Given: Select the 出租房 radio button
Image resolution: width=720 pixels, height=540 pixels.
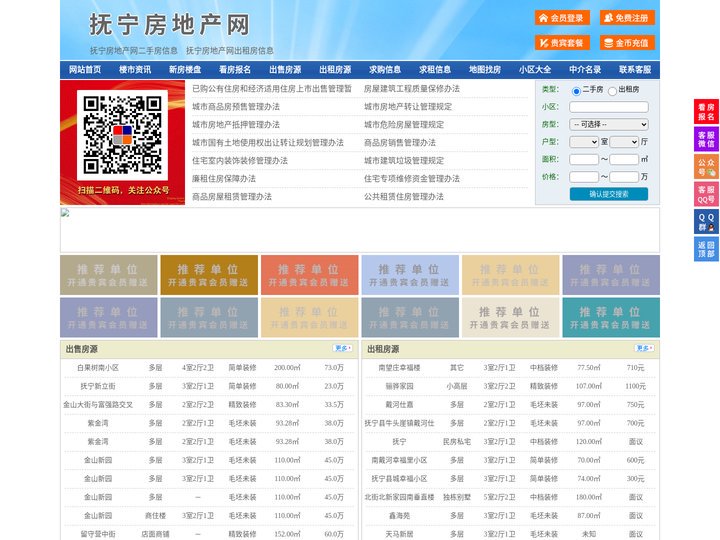Looking at the screenshot, I should point(612,91).
